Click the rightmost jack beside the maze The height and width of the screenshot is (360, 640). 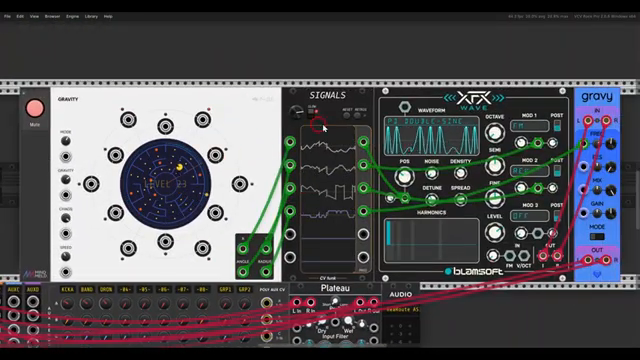240,184
